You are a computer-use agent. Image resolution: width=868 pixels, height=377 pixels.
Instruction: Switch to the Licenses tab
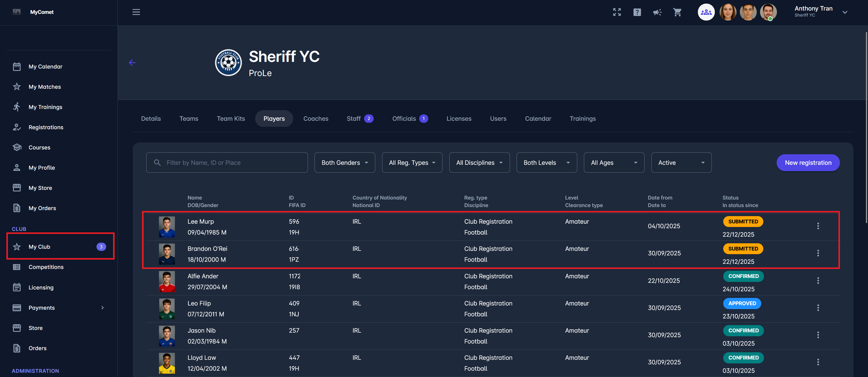click(x=459, y=118)
